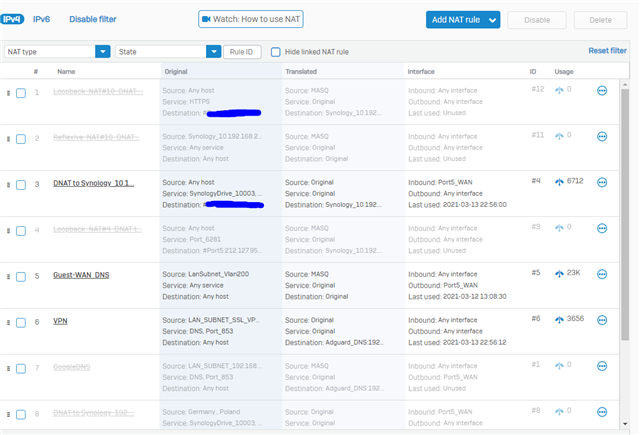Image resolution: width=640 pixels, height=435 pixels.
Task: Tick checkbox for rule 4 Loopback NAT#4
Action: tap(21, 231)
